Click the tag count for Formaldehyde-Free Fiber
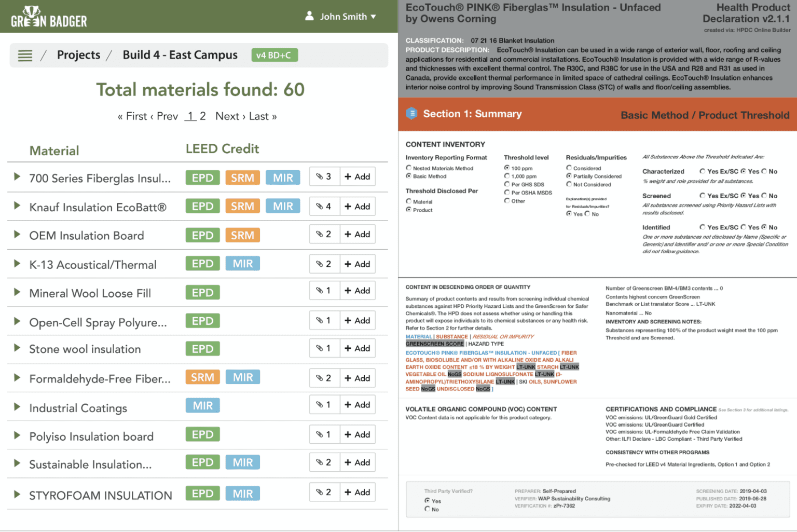 [x=324, y=378]
